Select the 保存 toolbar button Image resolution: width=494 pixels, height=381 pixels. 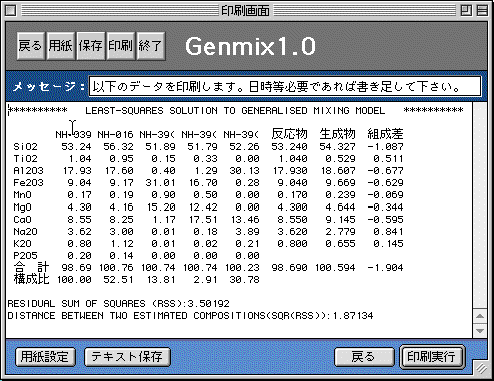pos(91,46)
